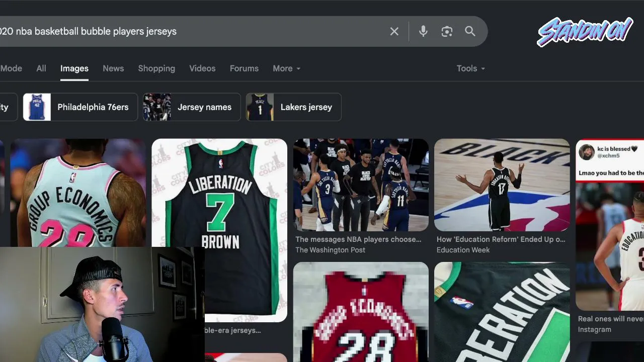The height and width of the screenshot is (362, 644).
Task: Expand the More dropdown menu
Action: tap(287, 68)
